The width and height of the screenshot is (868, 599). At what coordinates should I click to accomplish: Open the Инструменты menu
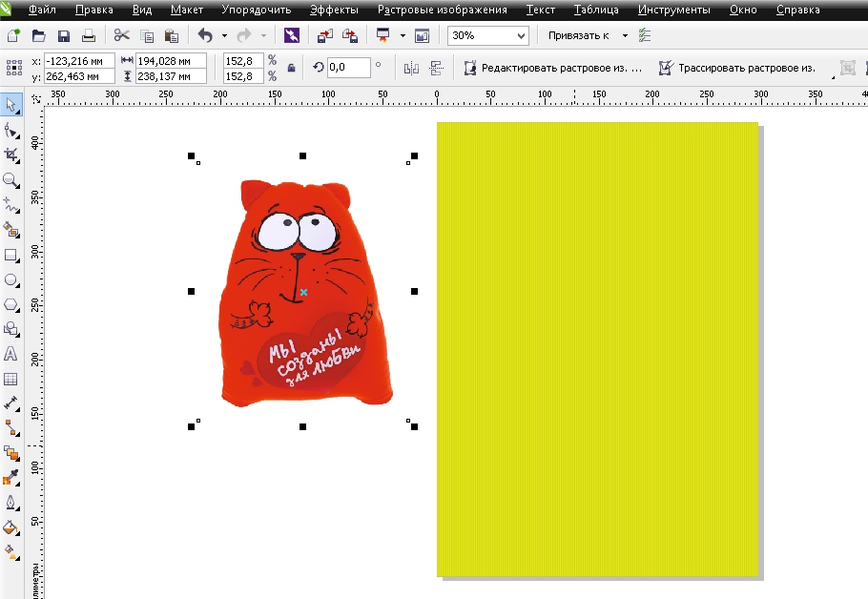tap(673, 10)
